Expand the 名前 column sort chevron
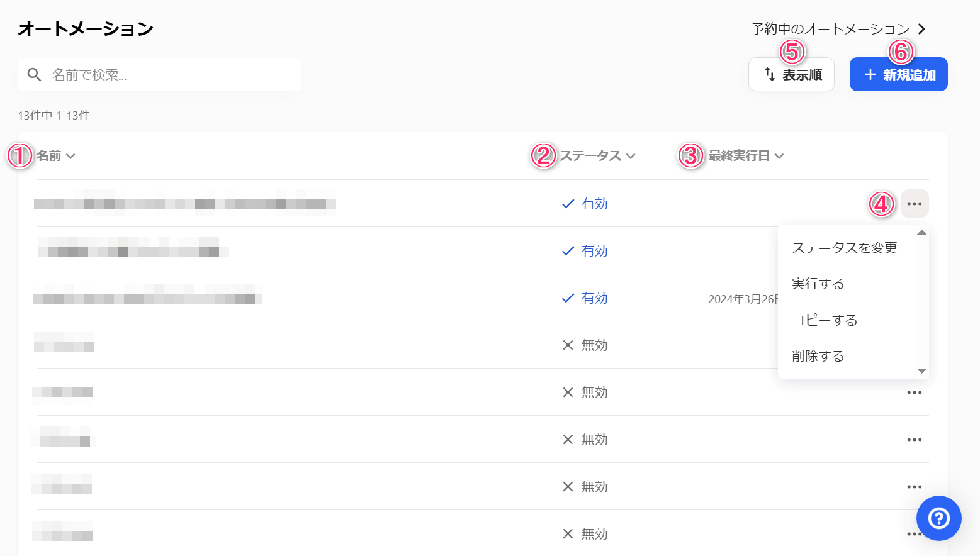This screenshot has height=556, width=980. tap(70, 156)
